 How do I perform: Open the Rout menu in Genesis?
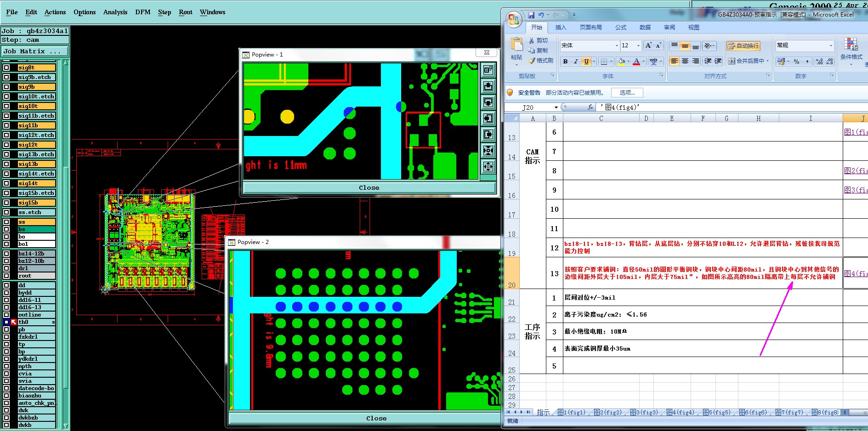[186, 12]
